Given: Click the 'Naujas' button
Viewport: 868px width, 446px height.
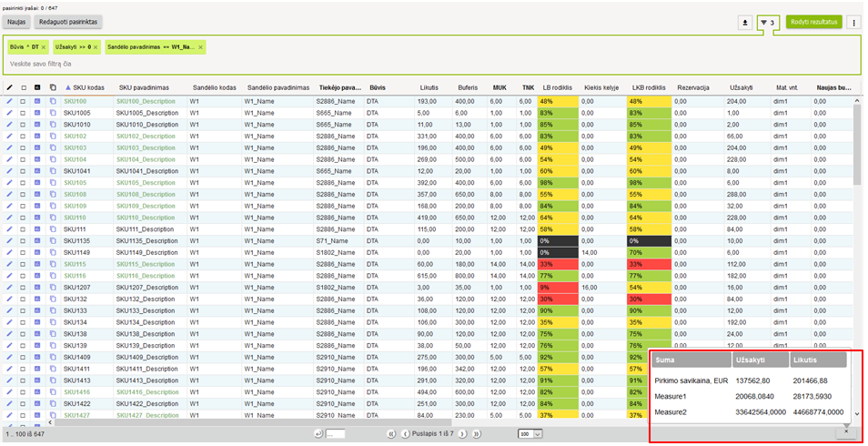Looking at the screenshot, I should pos(16,21).
